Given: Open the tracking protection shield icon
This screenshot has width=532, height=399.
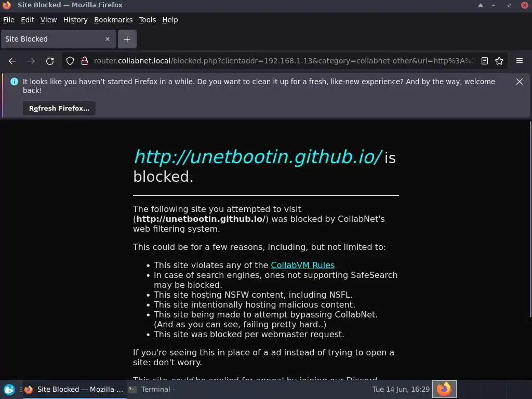Looking at the screenshot, I should (x=70, y=61).
